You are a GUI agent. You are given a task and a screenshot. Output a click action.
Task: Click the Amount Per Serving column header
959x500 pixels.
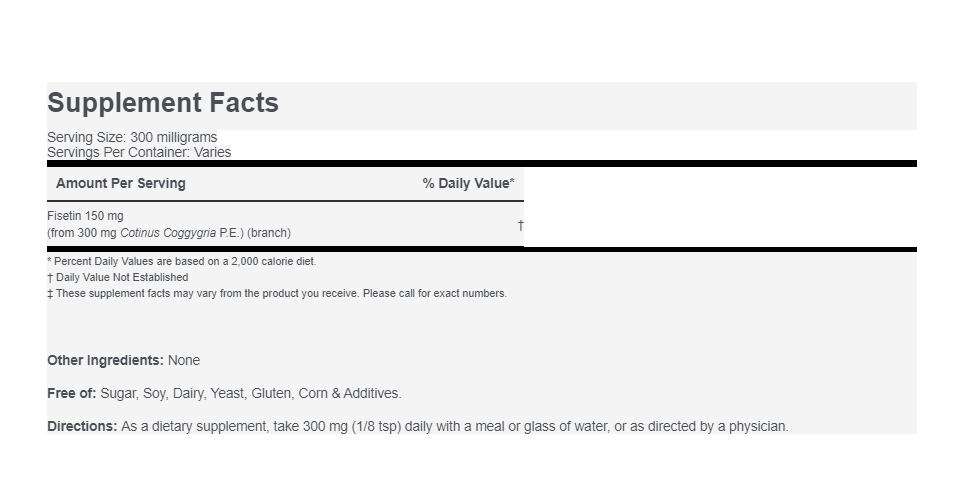coord(120,183)
